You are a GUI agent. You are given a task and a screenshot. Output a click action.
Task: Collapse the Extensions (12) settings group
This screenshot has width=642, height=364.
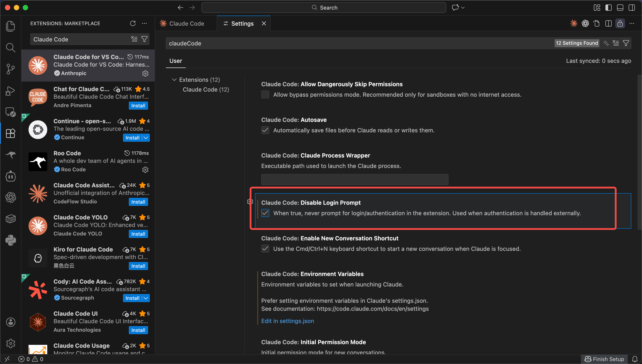click(174, 80)
